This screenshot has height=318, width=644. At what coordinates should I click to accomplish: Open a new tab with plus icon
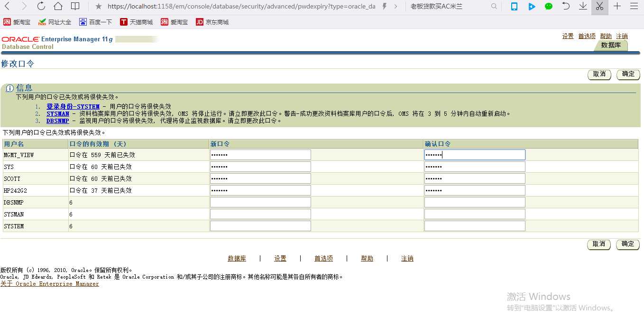coord(617,6)
